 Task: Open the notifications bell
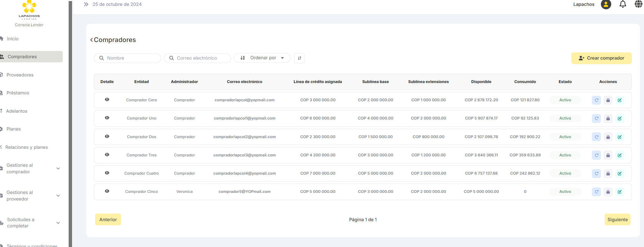[623, 4]
